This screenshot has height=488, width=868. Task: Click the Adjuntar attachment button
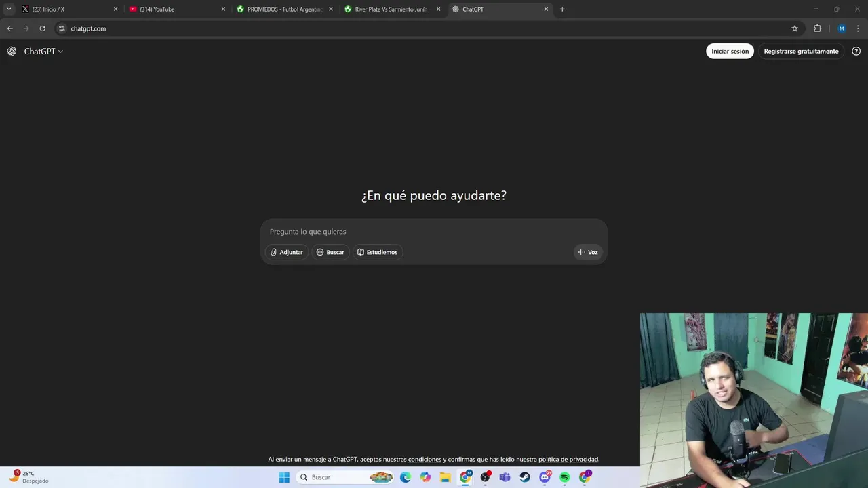click(x=287, y=252)
